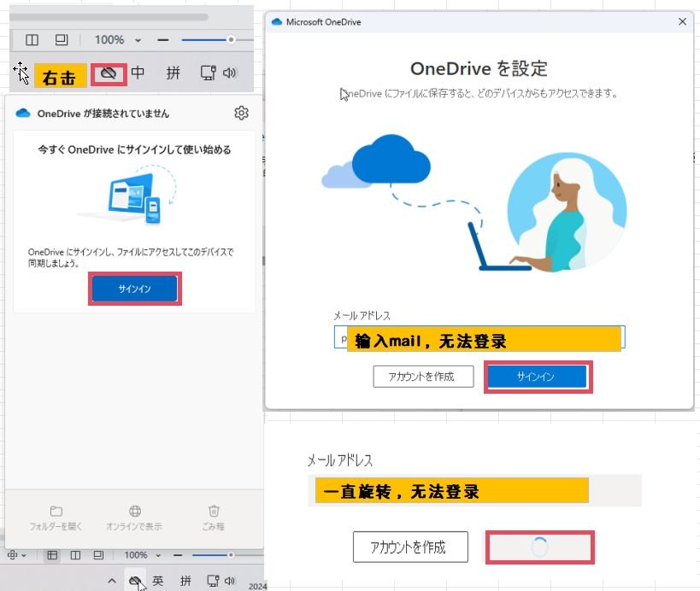Viewport: 700px width, 591px height.
Task: Click the zoom out minus in upper status bar
Action: [163, 39]
